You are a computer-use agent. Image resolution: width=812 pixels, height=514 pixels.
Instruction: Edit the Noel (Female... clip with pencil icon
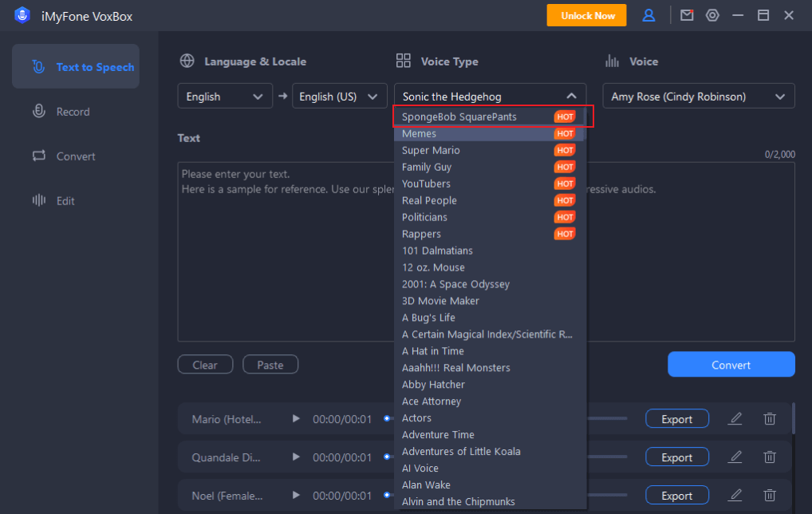click(x=735, y=495)
